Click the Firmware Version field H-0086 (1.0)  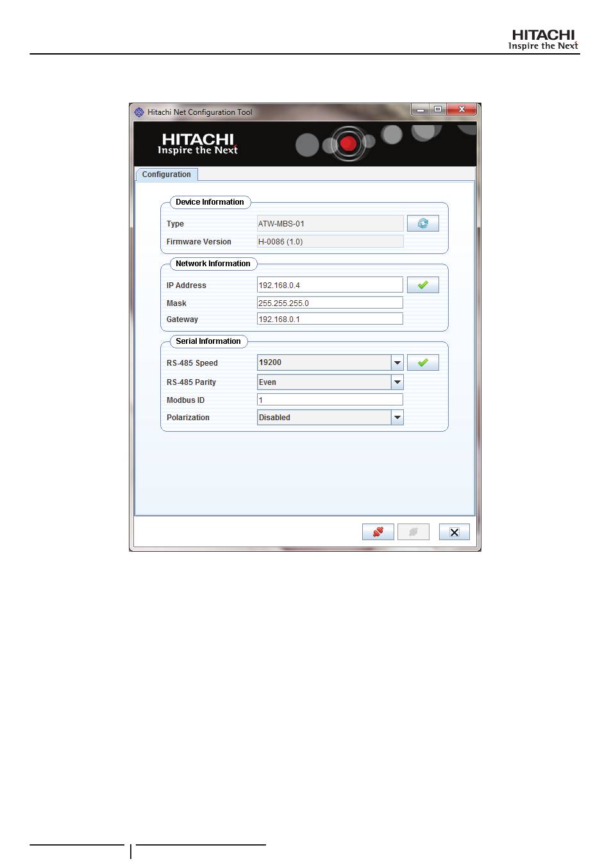pyautogui.click(x=330, y=241)
